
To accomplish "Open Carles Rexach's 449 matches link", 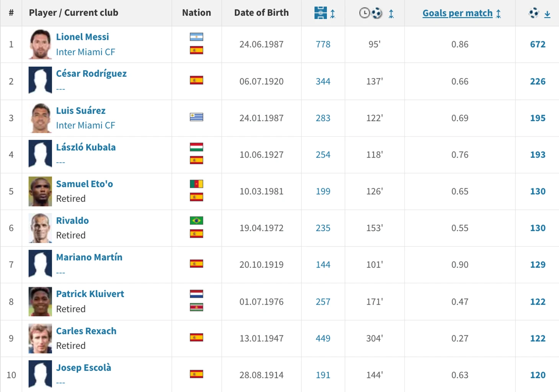I will [x=323, y=338].
